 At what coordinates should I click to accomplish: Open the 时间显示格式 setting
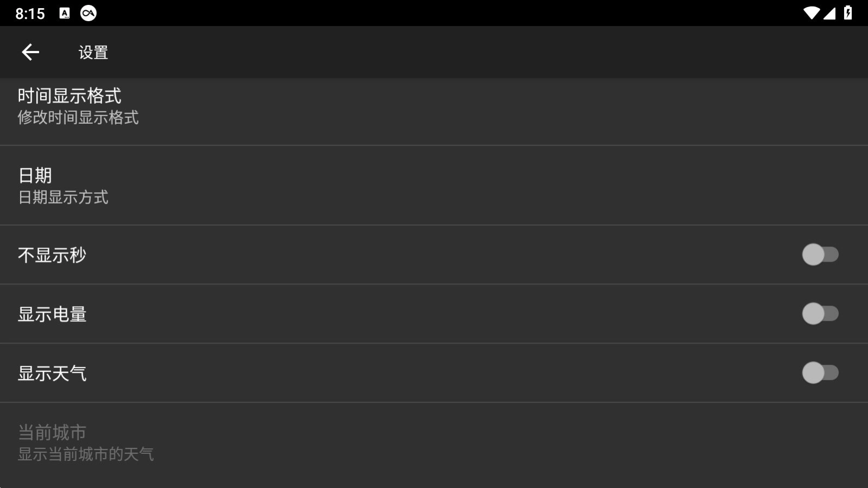[70, 96]
